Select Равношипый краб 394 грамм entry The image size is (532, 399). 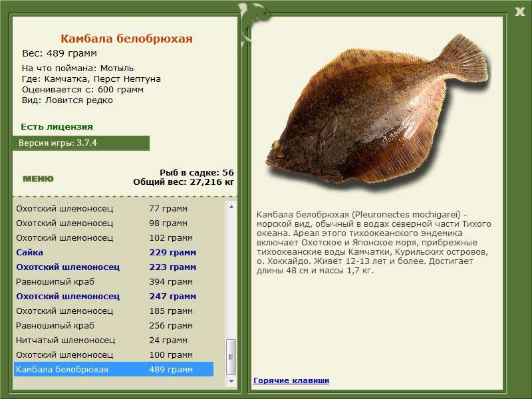click(x=114, y=281)
